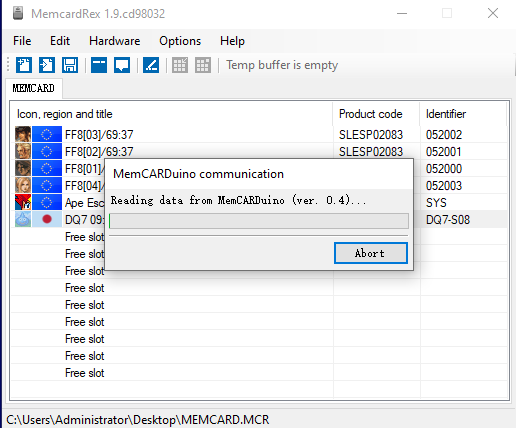516x428 pixels.
Task: Click the MemCARDuino reading progress bar
Action: click(259, 221)
